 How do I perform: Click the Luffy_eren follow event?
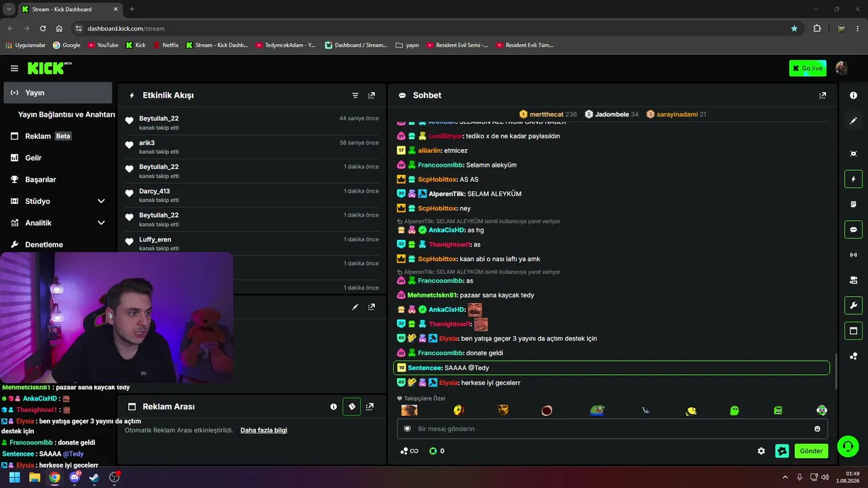click(x=252, y=243)
